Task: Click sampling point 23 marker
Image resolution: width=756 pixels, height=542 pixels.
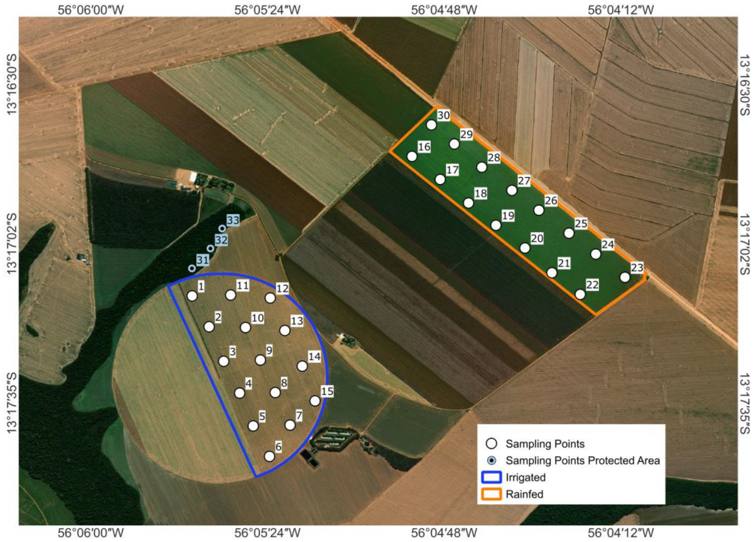Action: [625, 277]
